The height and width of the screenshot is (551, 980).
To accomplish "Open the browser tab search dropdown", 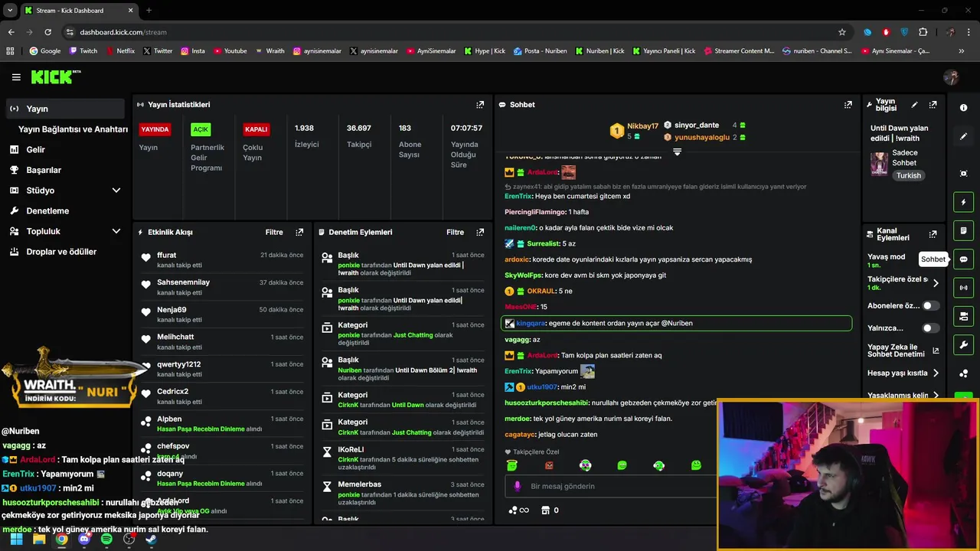I will [10, 11].
